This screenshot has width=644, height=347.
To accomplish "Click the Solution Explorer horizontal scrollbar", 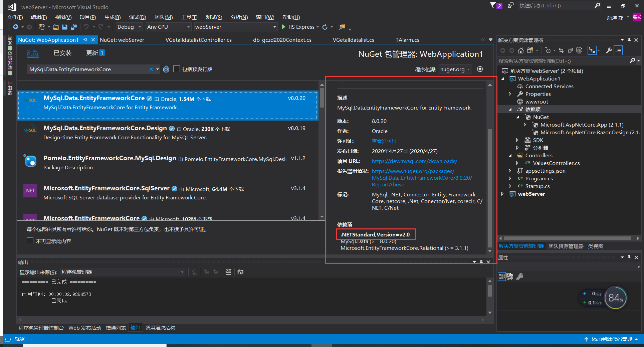I will (x=567, y=238).
